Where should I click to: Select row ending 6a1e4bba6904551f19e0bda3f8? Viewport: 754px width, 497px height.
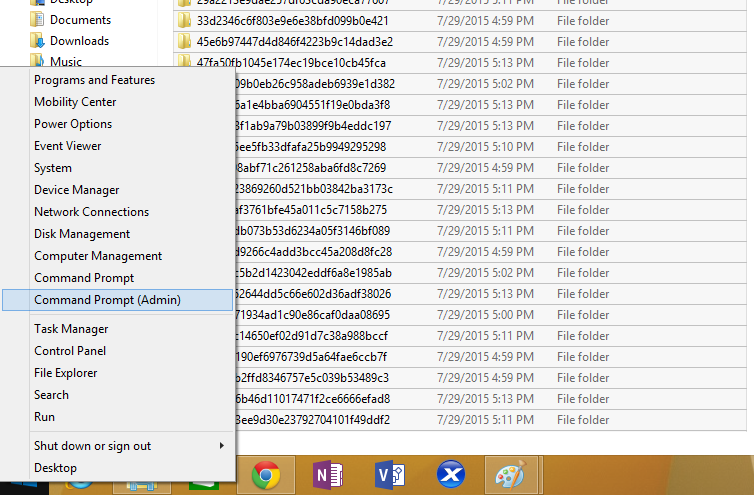pyautogui.click(x=490, y=105)
